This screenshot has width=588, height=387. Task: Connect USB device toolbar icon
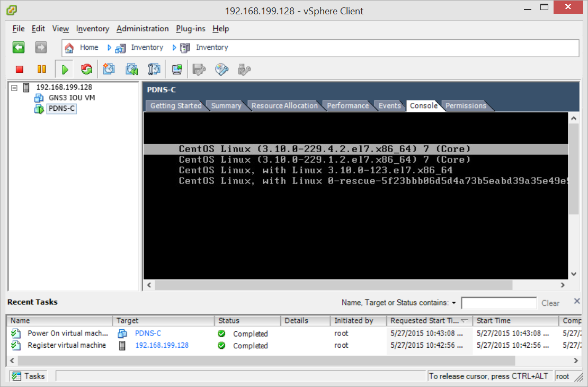[x=244, y=69]
